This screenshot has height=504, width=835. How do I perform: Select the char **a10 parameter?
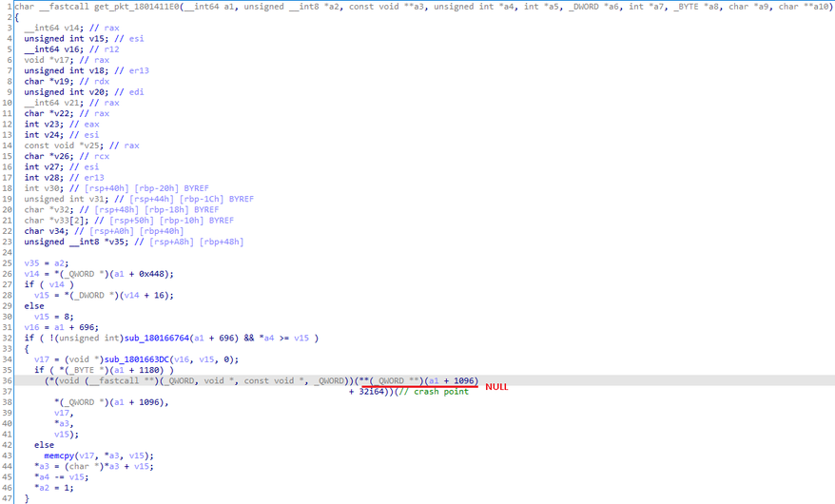click(805, 7)
